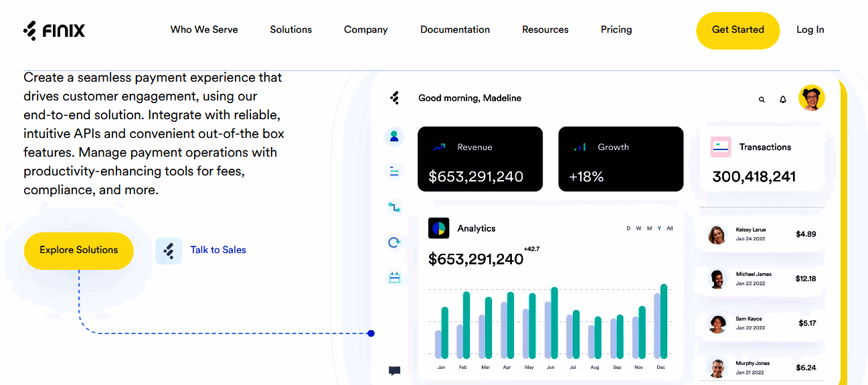Expand the Who We Serve menu
Screen dimensions: 868x385
(x=204, y=29)
